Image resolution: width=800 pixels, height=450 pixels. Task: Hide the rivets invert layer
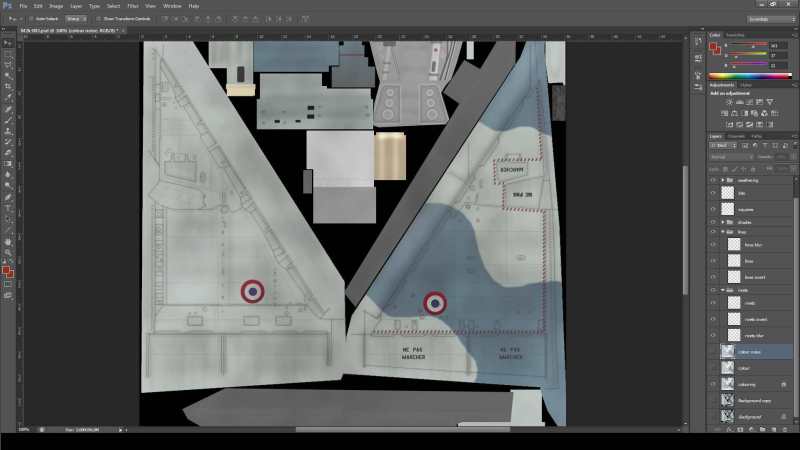(713, 319)
